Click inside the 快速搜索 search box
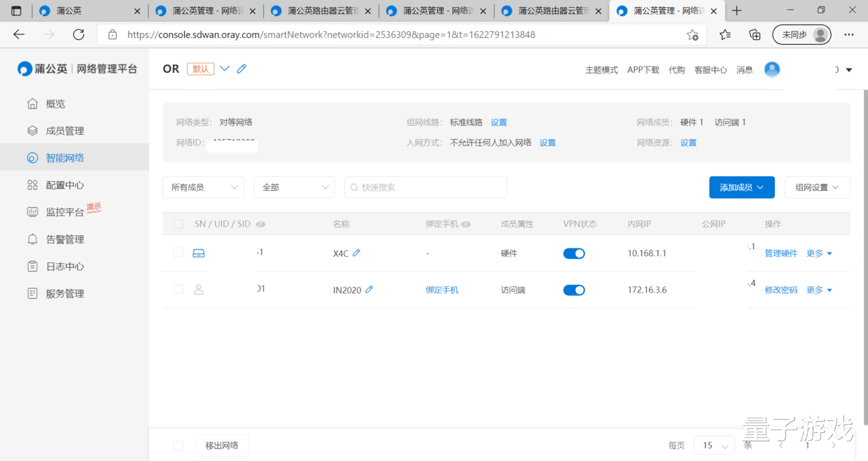Image resolution: width=868 pixels, height=461 pixels. click(x=426, y=187)
